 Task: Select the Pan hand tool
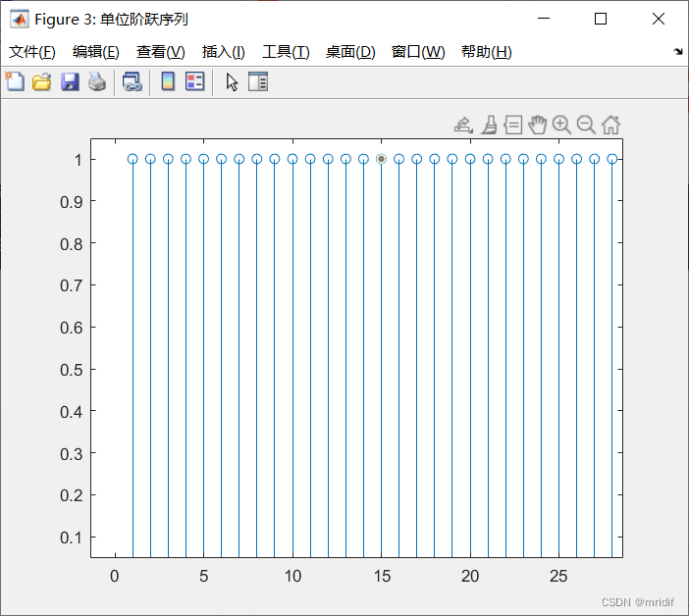coord(538,126)
